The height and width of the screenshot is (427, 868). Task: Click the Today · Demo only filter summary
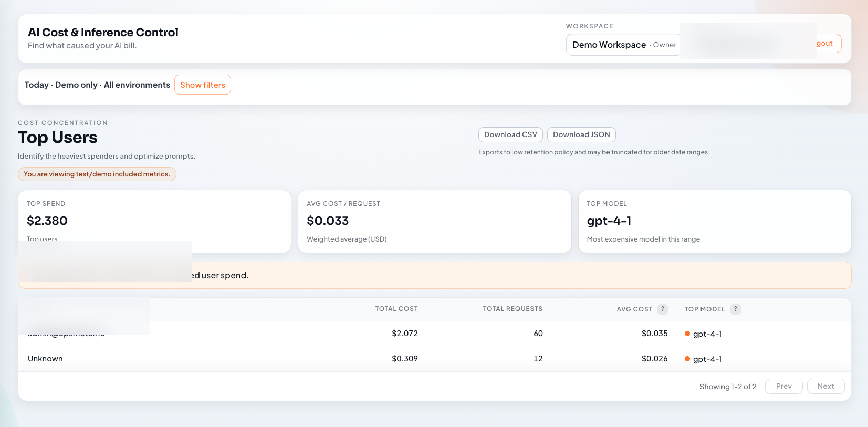(97, 85)
